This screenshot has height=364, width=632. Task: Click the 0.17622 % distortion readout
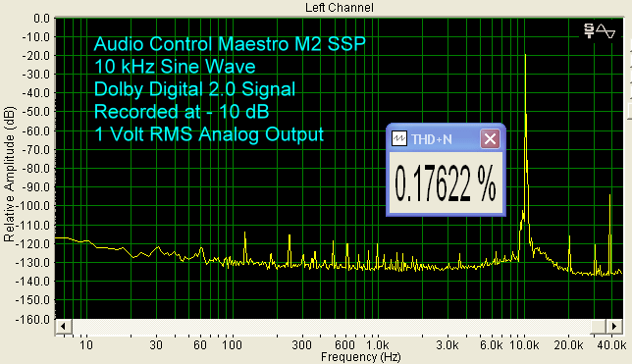pos(445,183)
